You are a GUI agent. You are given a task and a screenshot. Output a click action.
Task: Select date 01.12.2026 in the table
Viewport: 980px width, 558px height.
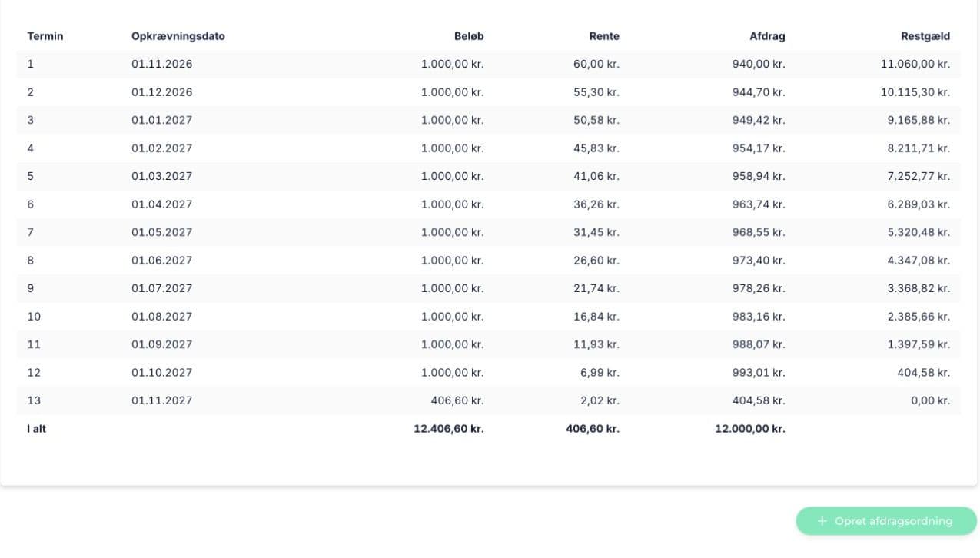[x=162, y=92]
